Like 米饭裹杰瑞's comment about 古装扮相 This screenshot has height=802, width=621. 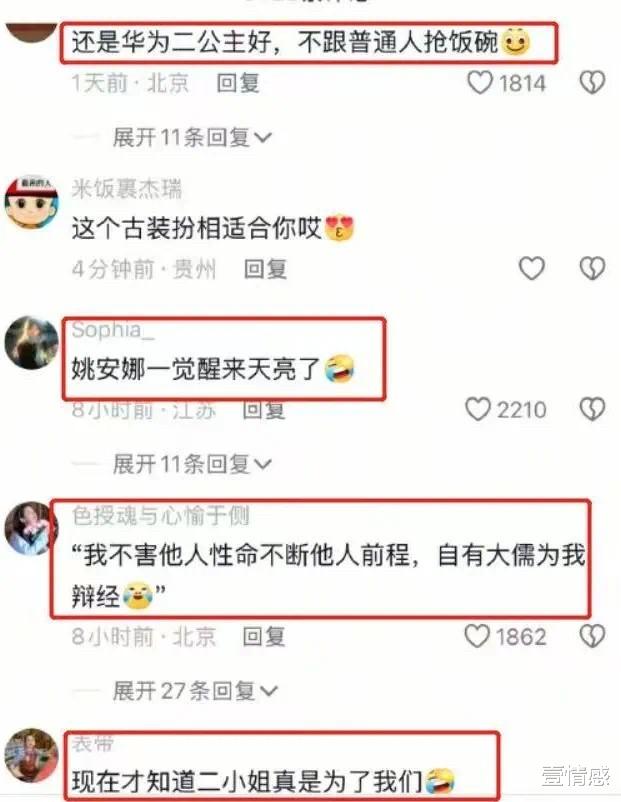click(x=532, y=269)
